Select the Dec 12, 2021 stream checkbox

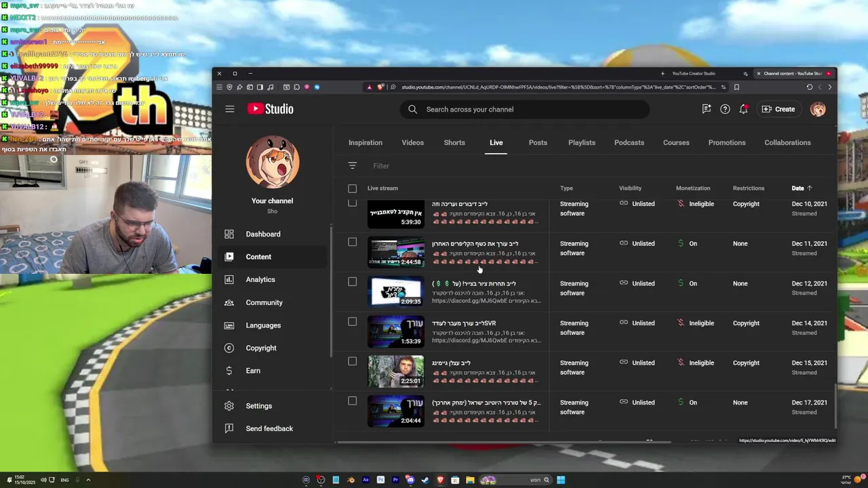click(x=352, y=282)
